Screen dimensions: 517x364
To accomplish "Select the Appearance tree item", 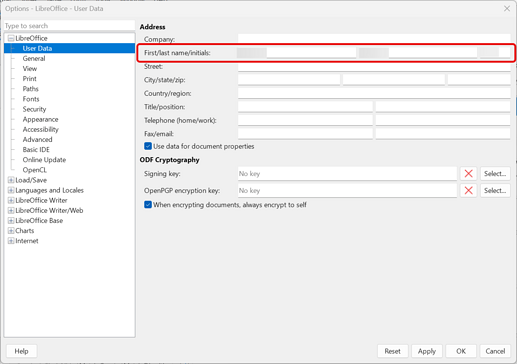I will pos(40,119).
